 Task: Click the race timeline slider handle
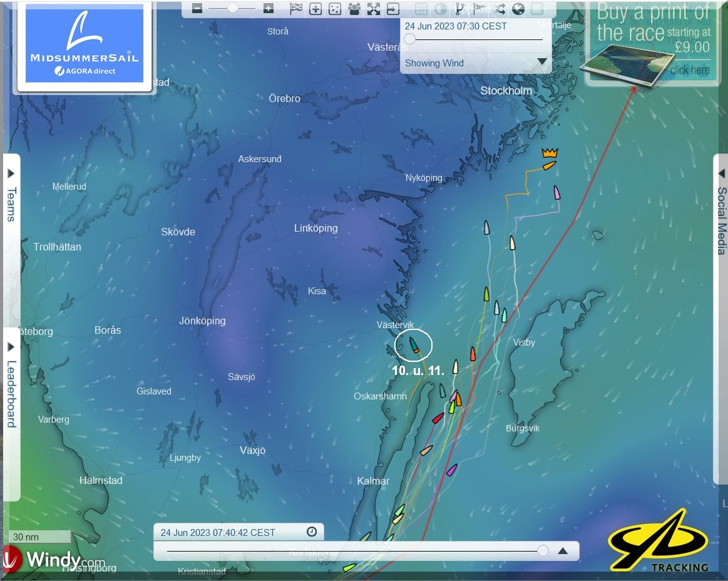pyautogui.click(x=543, y=550)
